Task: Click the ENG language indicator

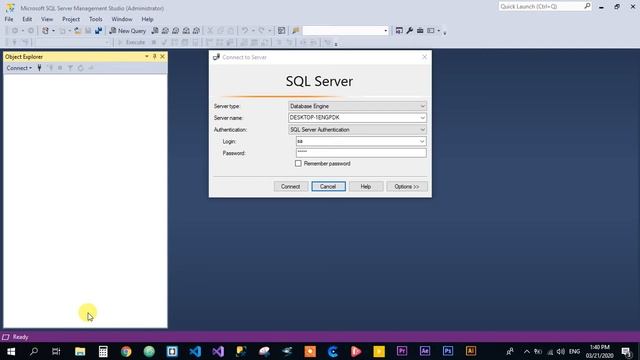Action: 574,351
